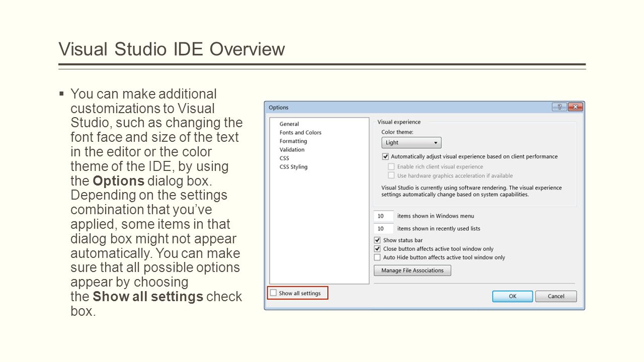
Task: Close the Options dialog window
Action: click(x=575, y=107)
